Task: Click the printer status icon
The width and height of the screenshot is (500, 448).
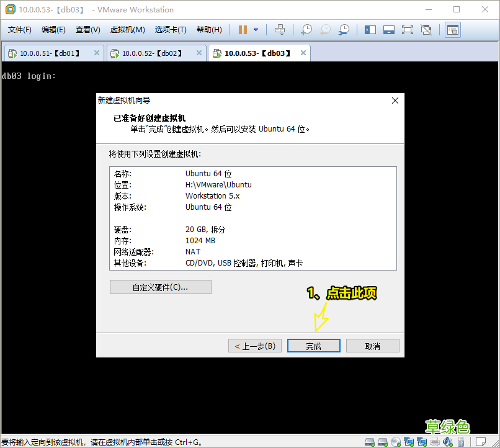Action: pos(435,442)
